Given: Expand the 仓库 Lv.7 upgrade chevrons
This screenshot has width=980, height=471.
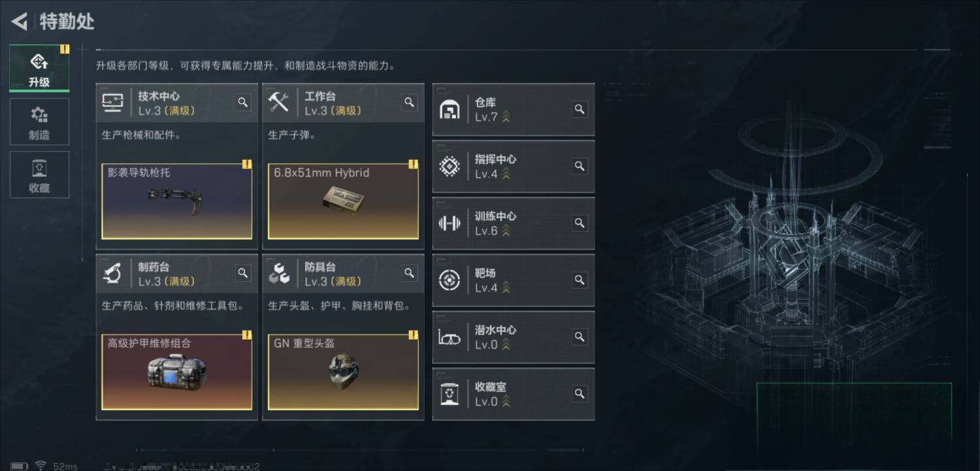Looking at the screenshot, I should coord(506,117).
